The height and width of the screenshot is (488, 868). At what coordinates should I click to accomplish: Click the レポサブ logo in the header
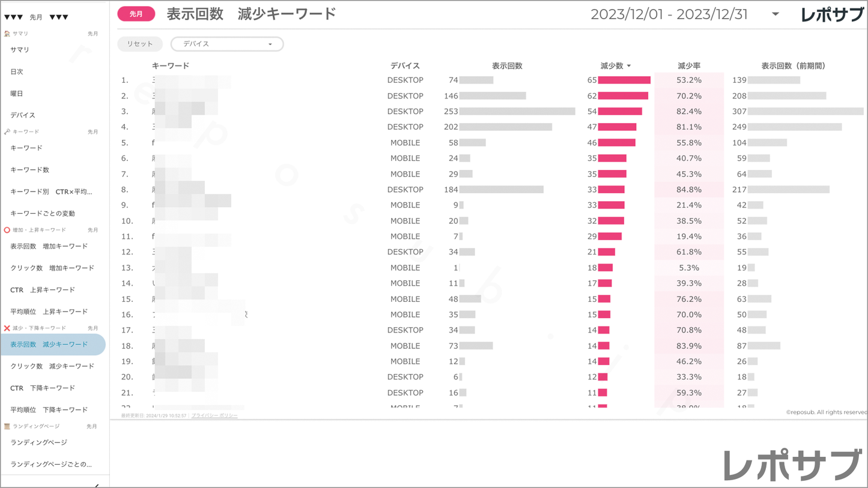(832, 14)
